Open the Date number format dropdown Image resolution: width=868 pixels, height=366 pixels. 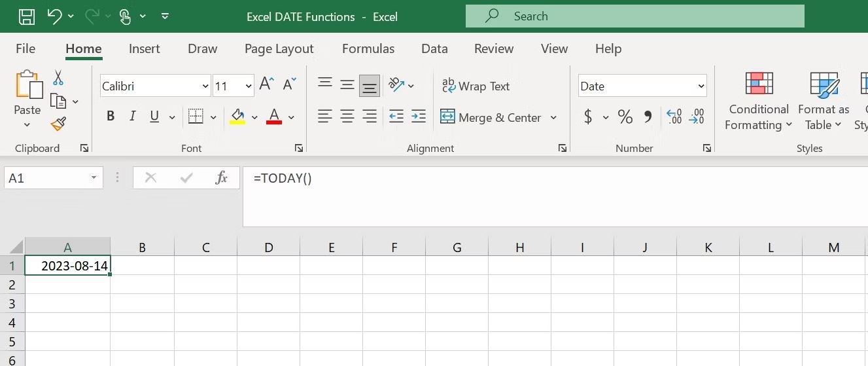(x=701, y=86)
